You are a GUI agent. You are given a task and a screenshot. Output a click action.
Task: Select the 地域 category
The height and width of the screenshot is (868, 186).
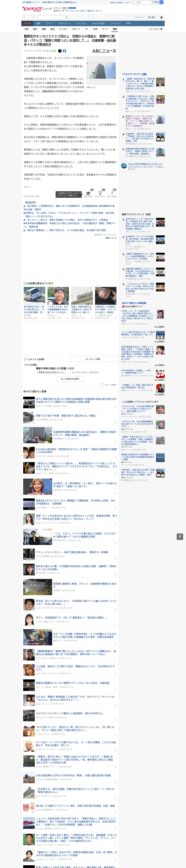coord(114,29)
